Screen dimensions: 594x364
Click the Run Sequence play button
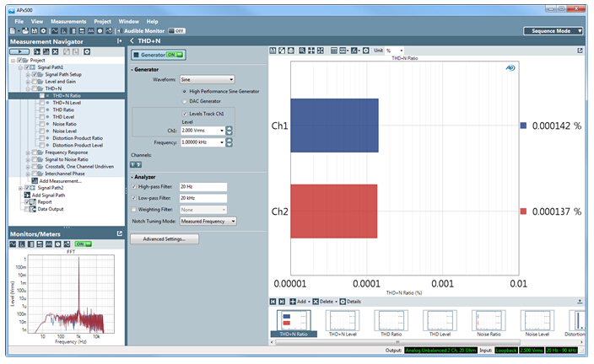click(x=19, y=52)
